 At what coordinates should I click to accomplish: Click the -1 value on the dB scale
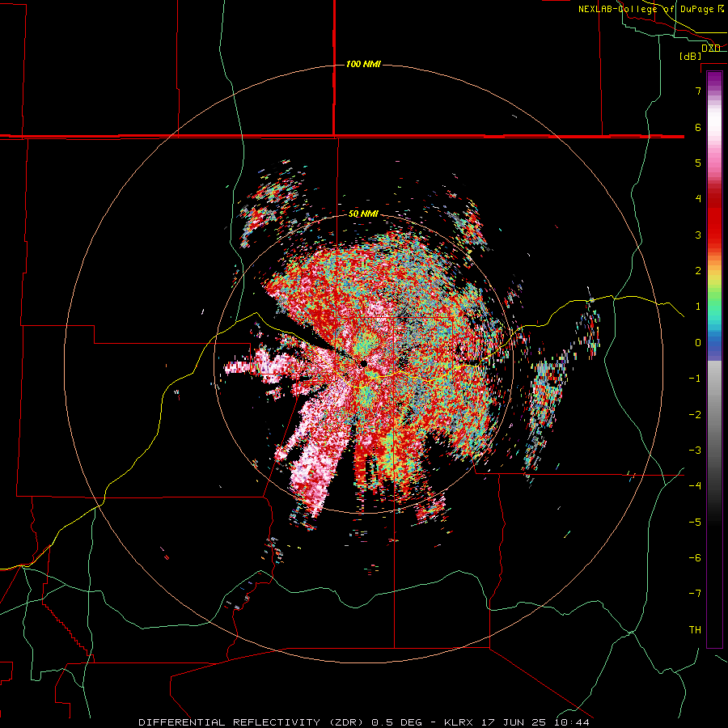(x=695, y=379)
